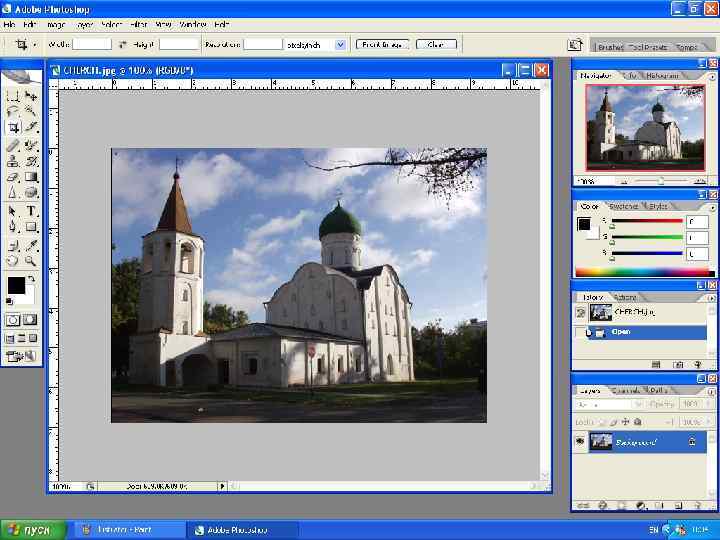Click the Clear button in options bar
720x540 pixels.
pyautogui.click(x=436, y=45)
